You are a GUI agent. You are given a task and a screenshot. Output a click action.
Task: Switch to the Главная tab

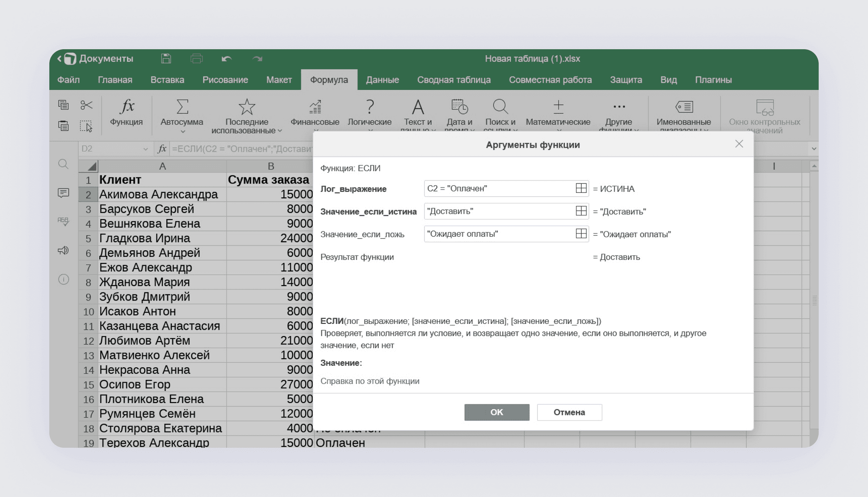point(115,80)
